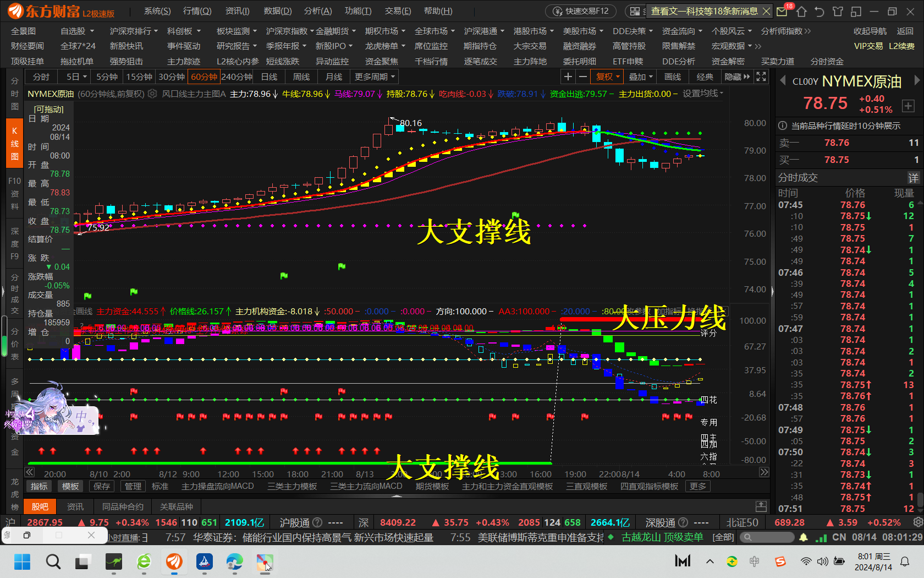Open K线图 sidebar tab
The width and height of the screenshot is (924, 578).
pyautogui.click(x=15, y=144)
